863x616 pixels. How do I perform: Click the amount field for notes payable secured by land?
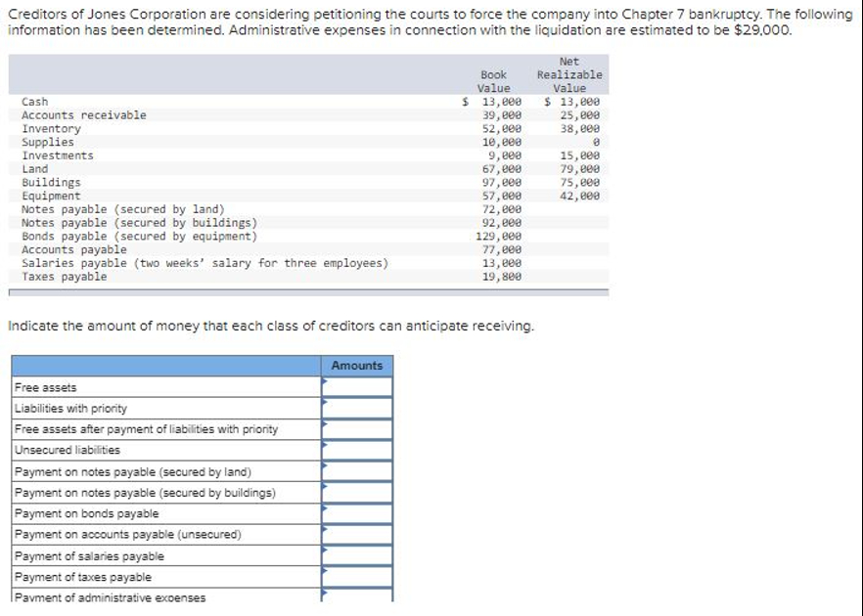pyautogui.click(x=356, y=471)
